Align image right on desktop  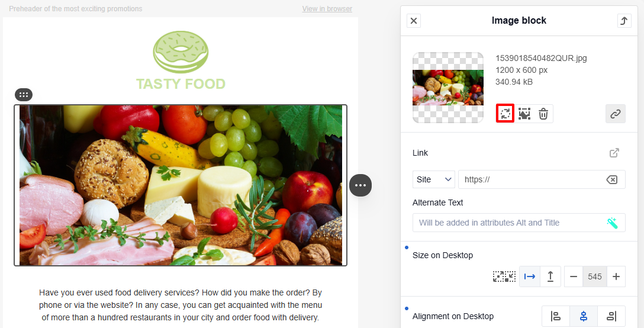tap(611, 316)
